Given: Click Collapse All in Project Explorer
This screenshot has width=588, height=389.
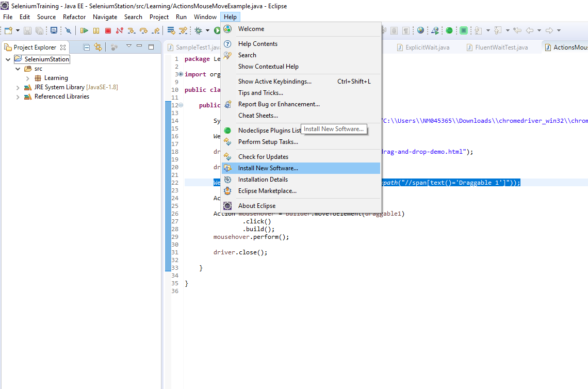Looking at the screenshot, I should (86, 47).
